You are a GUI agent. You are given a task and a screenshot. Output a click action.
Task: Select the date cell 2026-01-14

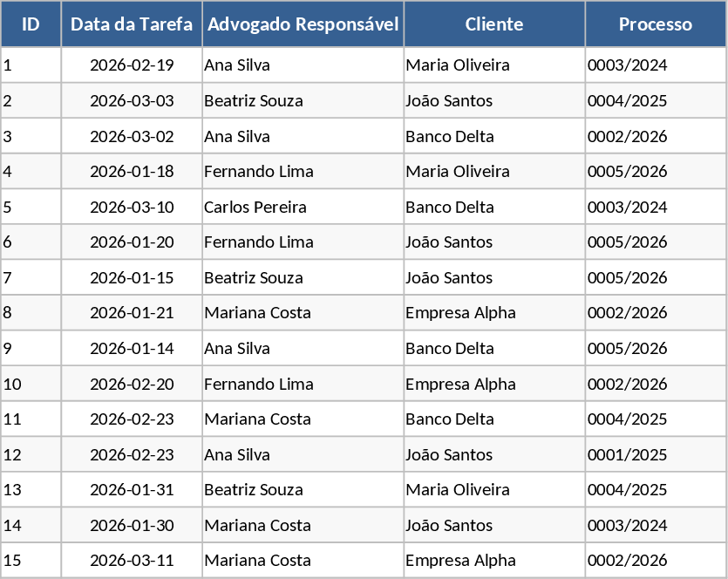(x=132, y=349)
